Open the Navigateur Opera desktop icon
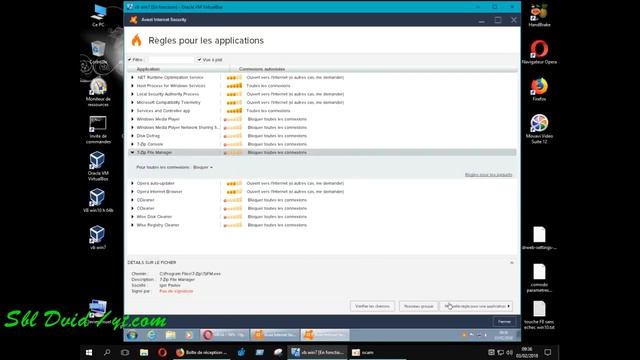Screen dimensions: 640x360 539,52
